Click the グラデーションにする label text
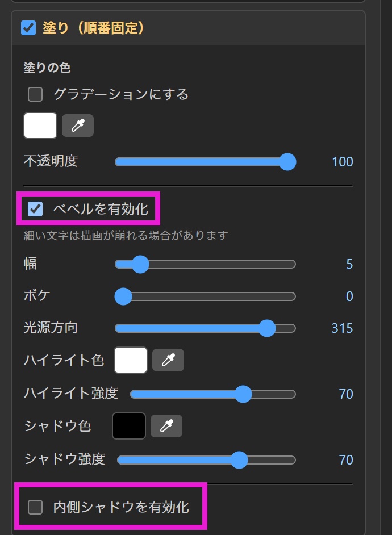The image size is (392, 535). tap(121, 94)
